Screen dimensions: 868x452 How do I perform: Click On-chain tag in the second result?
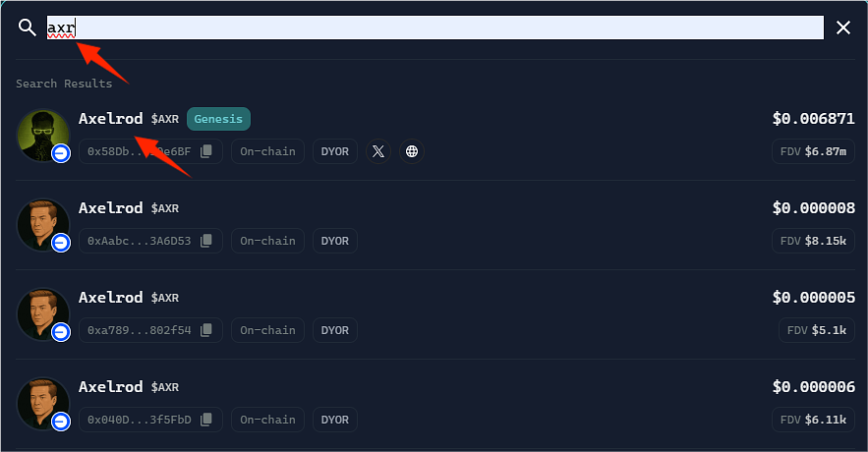coord(267,241)
